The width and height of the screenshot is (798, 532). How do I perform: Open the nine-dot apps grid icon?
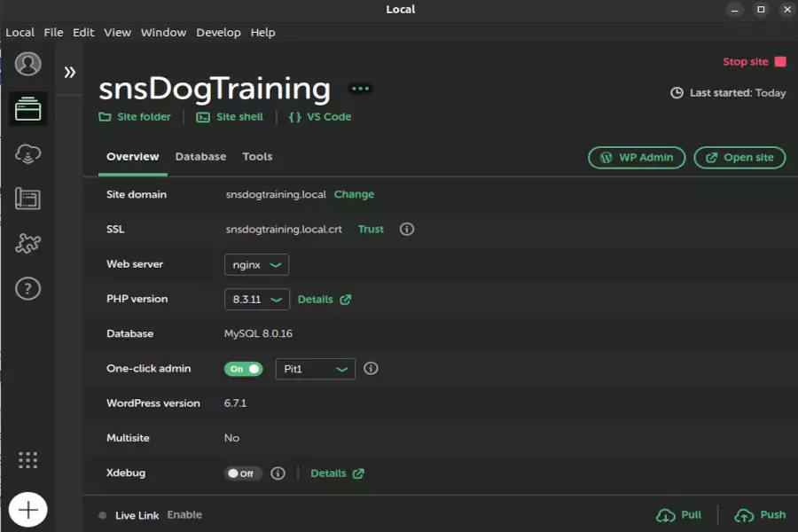click(x=27, y=459)
